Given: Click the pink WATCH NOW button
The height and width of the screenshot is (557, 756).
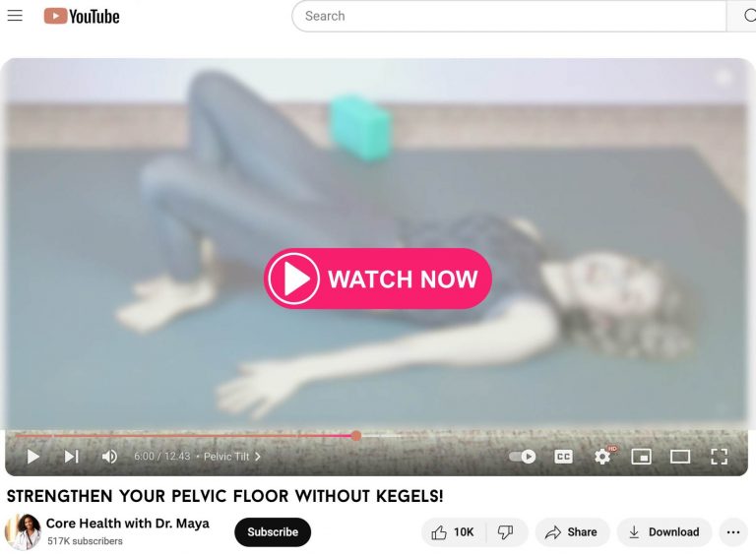Looking at the screenshot, I should coord(378,278).
